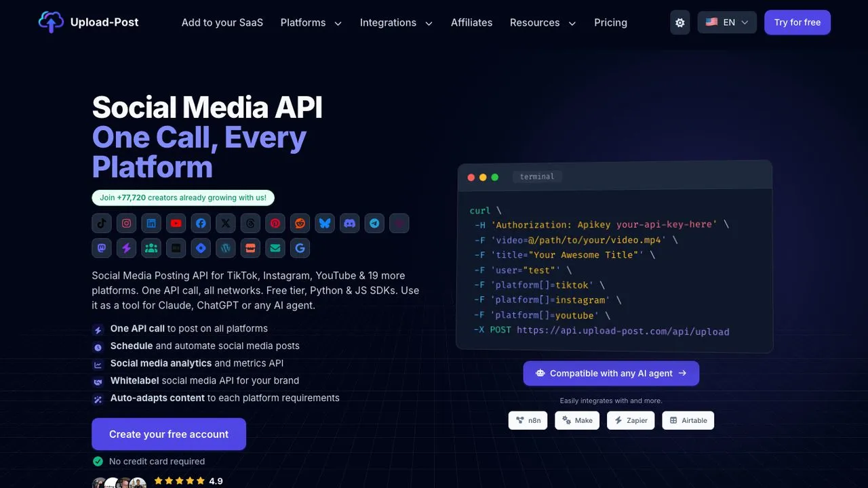Click the Telegram platform icon
Screen dimensions: 868x488
[374, 223]
